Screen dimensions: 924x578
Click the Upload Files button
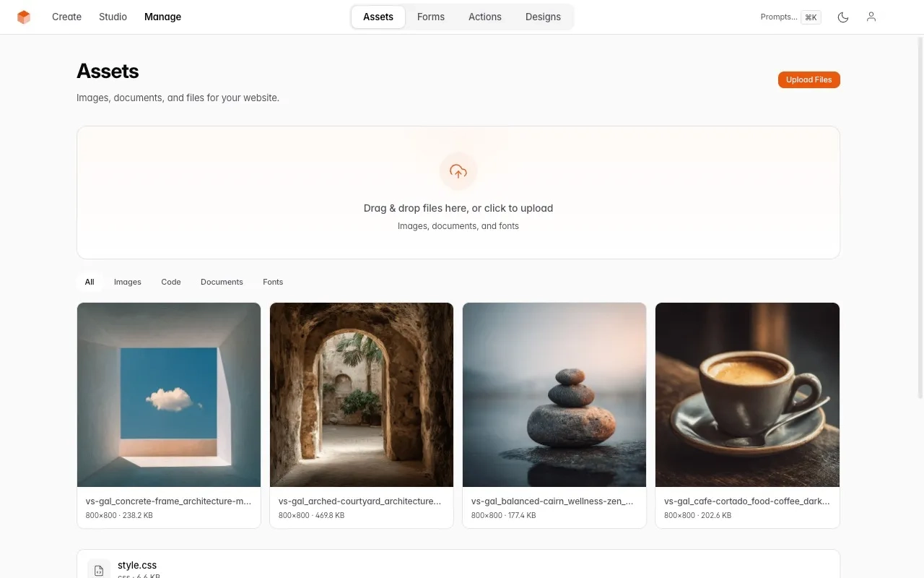(x=808, y=79)
